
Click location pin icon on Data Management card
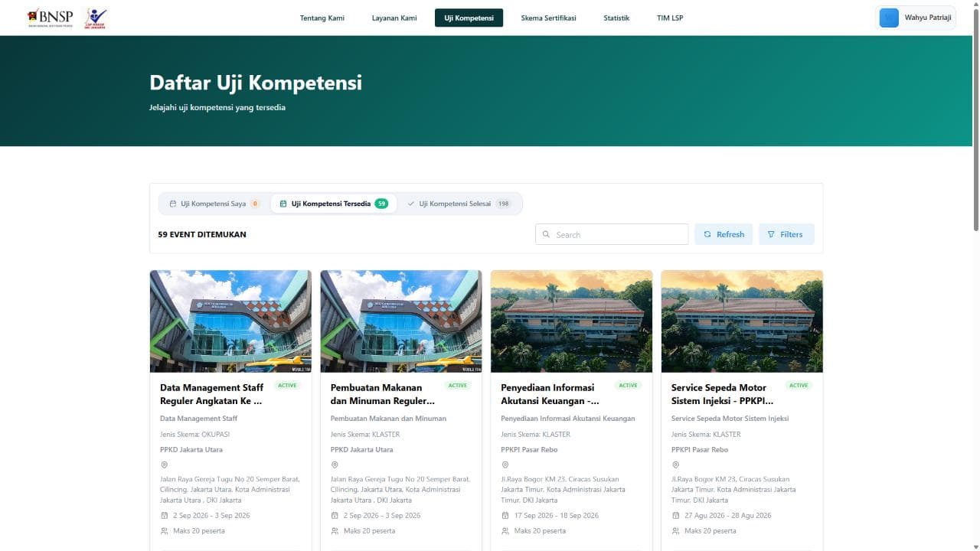(164, 465)
